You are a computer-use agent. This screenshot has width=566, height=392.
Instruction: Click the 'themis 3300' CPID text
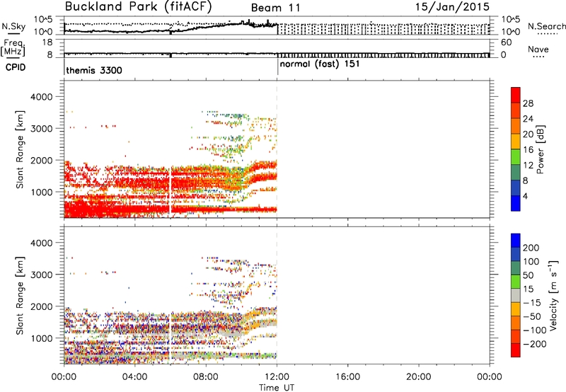coord(94,70)
